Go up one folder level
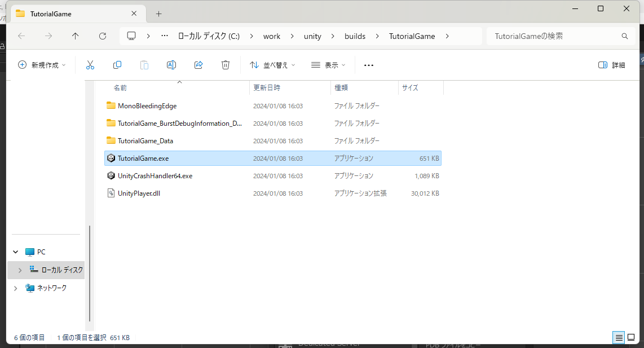 75,36
